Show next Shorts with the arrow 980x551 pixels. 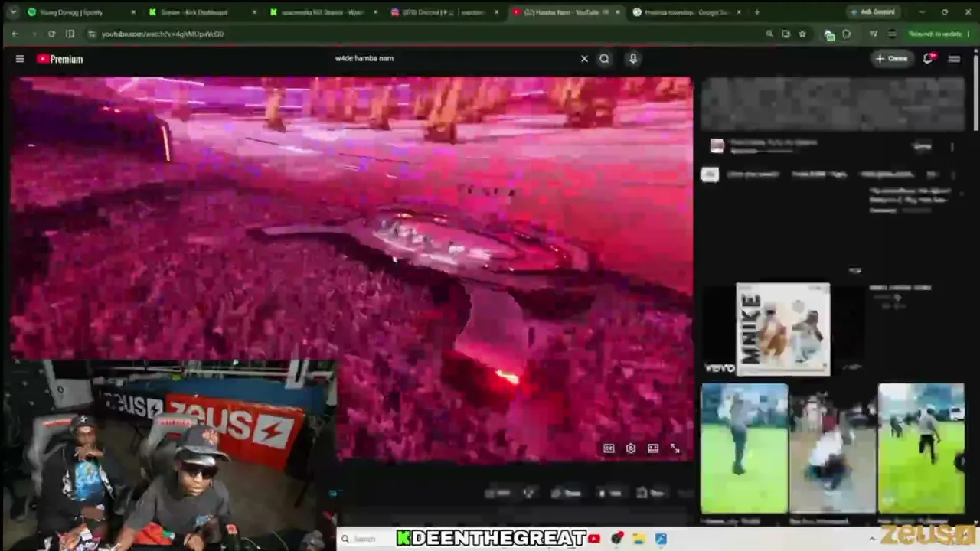click(962, 461)
